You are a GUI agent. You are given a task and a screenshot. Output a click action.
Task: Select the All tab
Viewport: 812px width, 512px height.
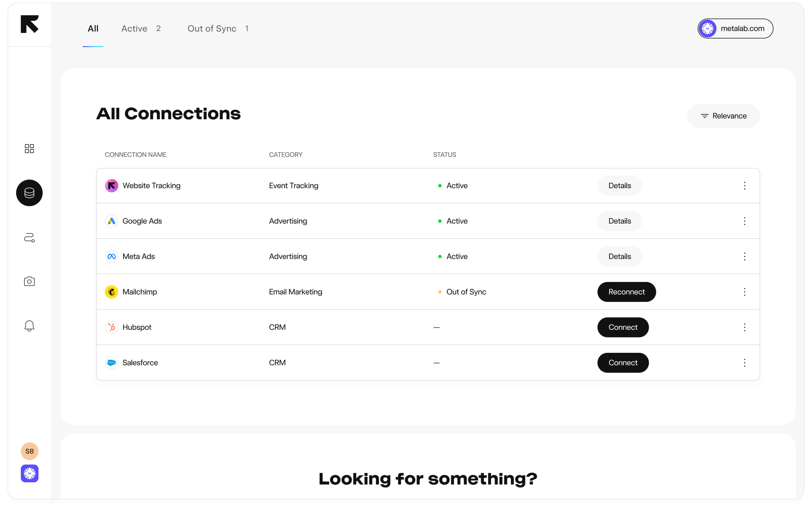pyautogui.click(x=93, y=29)
